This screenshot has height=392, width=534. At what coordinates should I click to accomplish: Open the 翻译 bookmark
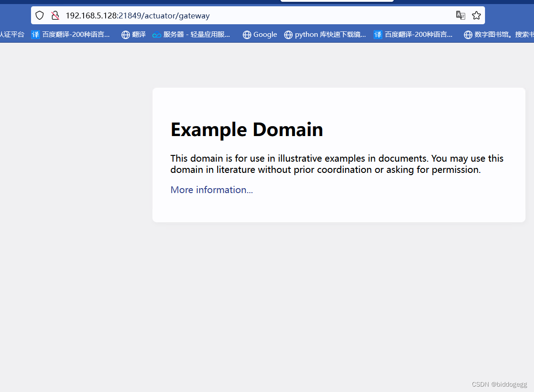(133, 35)
